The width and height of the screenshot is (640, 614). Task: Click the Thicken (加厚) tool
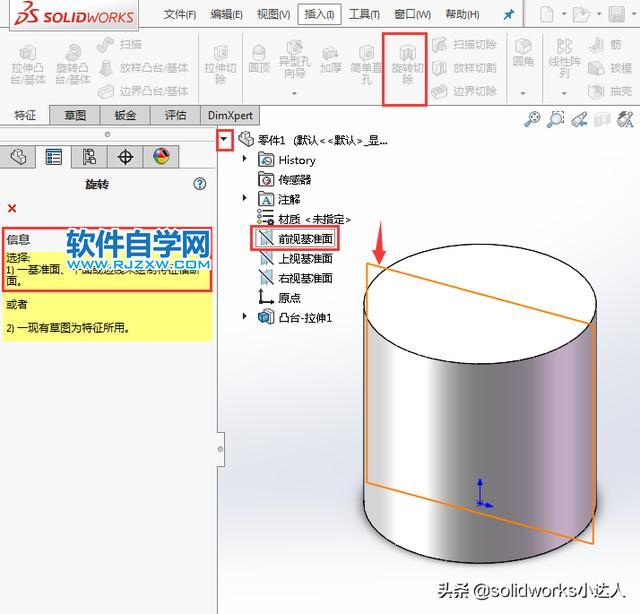click(330, 60)
